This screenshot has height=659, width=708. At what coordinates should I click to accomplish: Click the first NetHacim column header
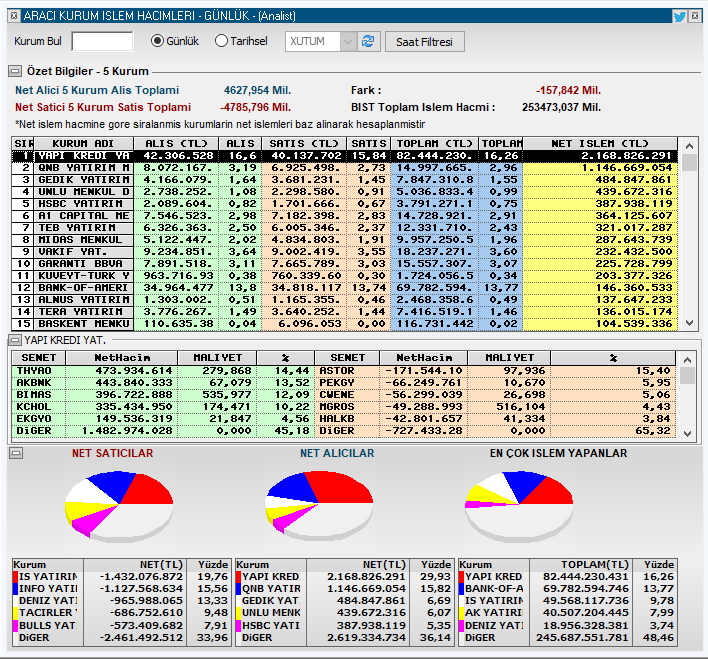click(x=122, y=358)
